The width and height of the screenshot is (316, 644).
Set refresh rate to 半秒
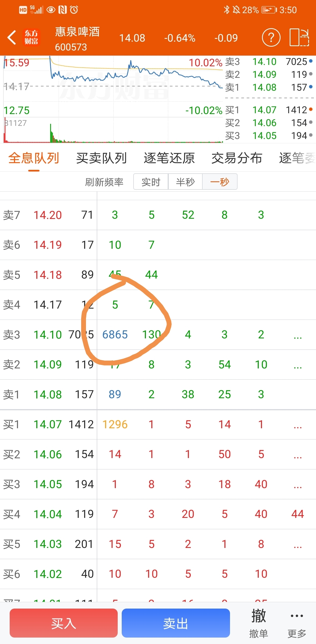click(x=185, y=182)
